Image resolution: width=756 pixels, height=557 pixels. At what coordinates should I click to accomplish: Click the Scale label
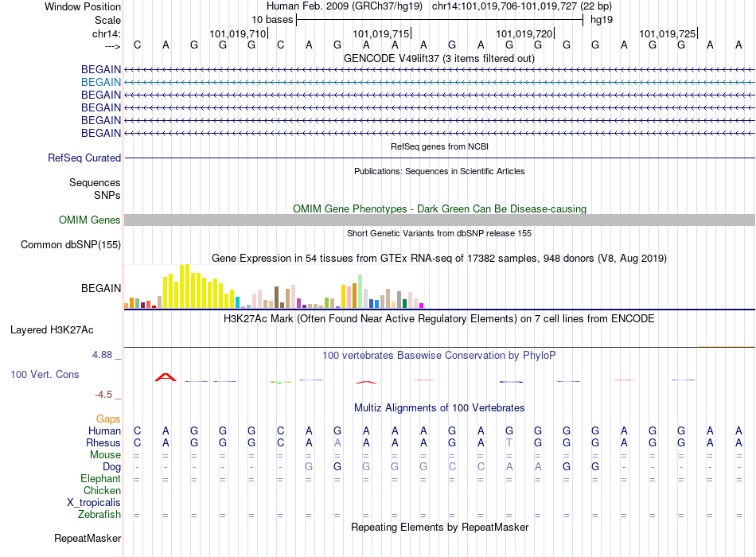pos(108,21)
